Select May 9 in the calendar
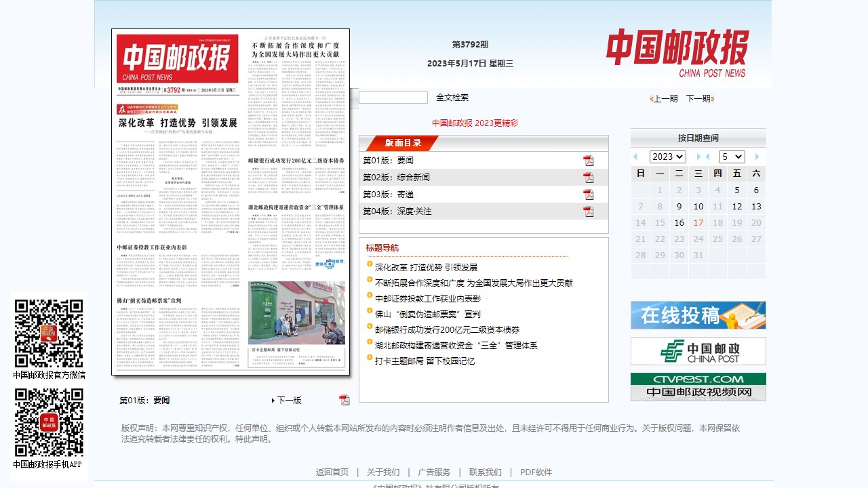868x488 pixels. coord(679,206)
